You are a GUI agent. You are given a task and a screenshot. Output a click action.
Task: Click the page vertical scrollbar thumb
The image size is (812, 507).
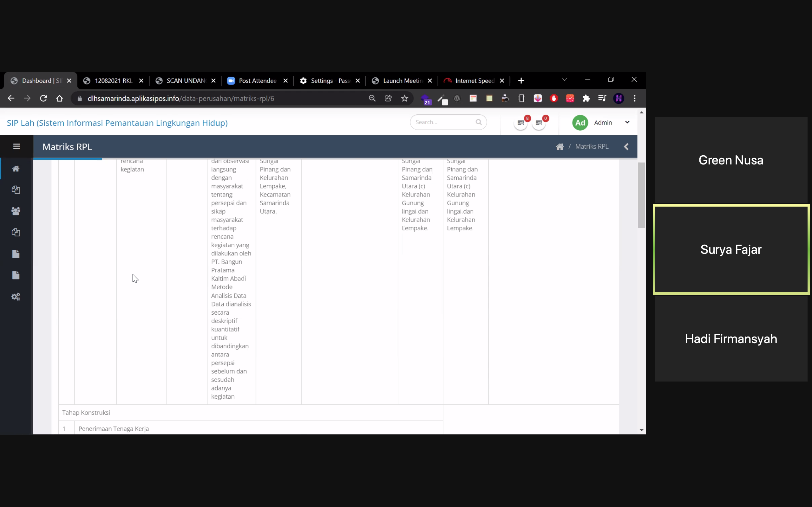[x=641, y=195]
